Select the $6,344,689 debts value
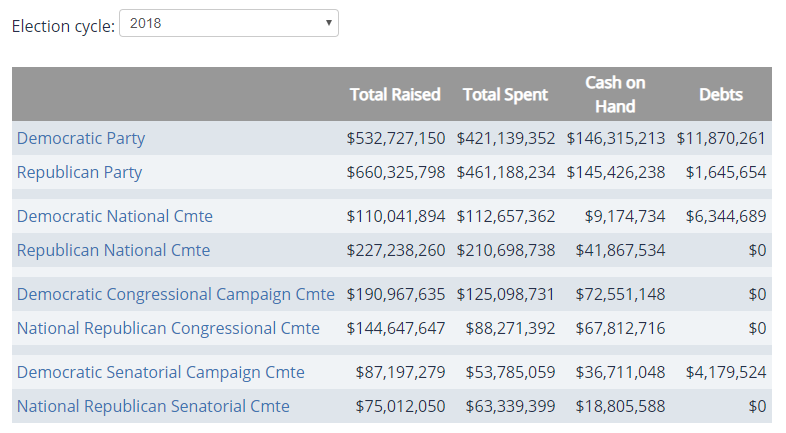This screenshot has width=786, height=433. 726,216
